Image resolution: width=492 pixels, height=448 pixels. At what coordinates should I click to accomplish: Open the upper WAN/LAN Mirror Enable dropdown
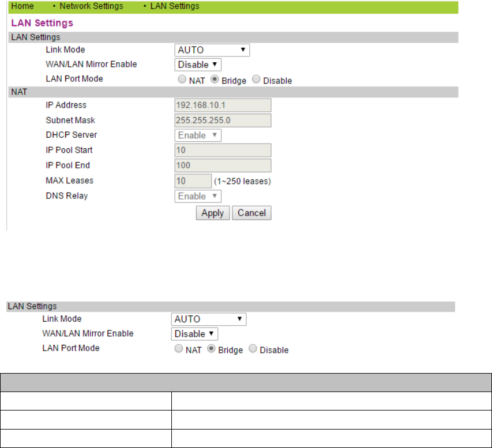(198, 65)
